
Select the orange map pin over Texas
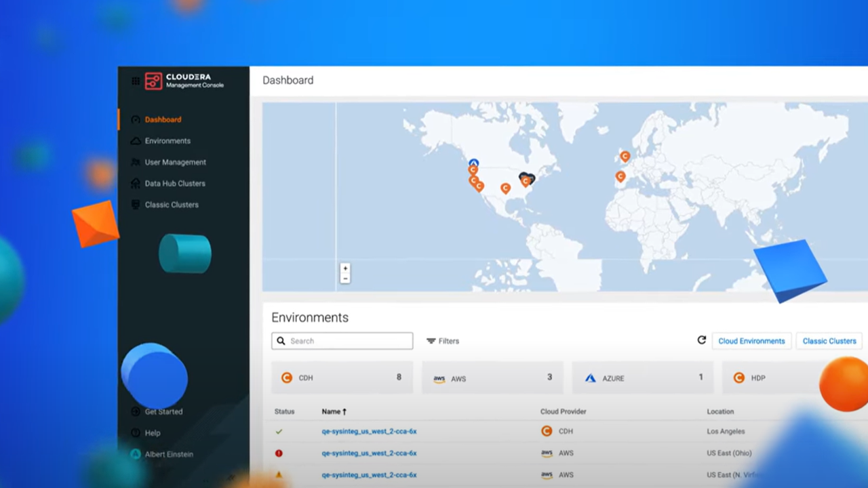point(505,188)
